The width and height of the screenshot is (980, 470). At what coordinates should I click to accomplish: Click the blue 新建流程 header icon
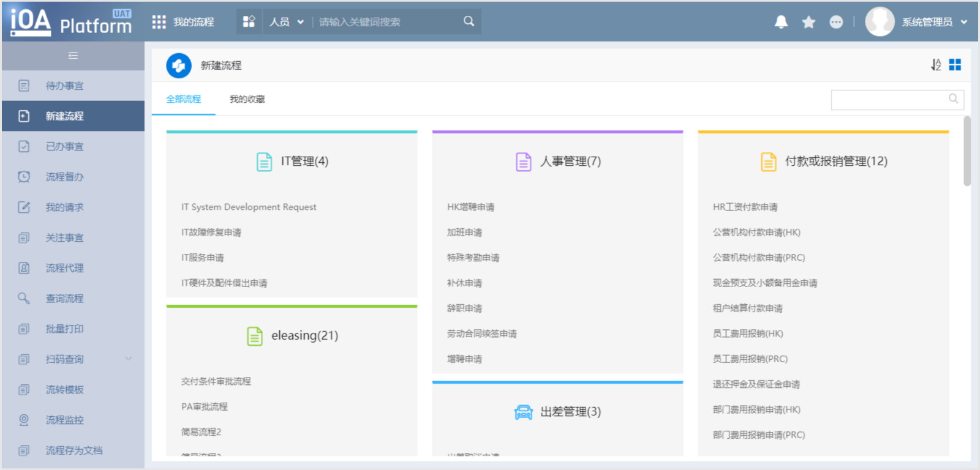click(179, 65)
